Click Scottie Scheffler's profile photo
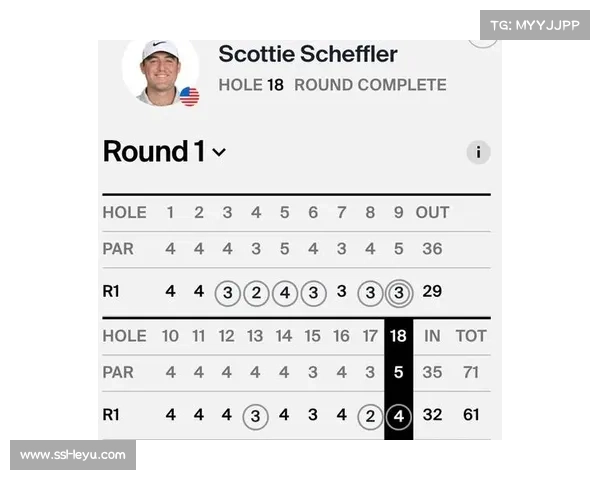 [x=161, y=72]
